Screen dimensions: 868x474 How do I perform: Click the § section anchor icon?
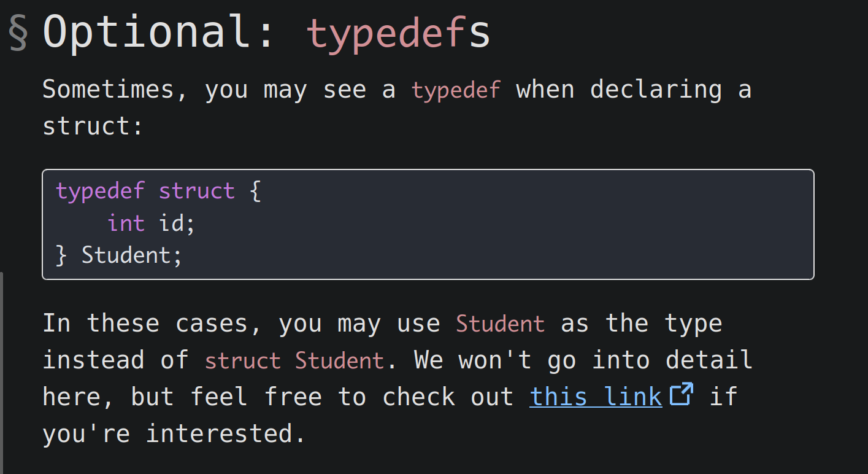18,32
